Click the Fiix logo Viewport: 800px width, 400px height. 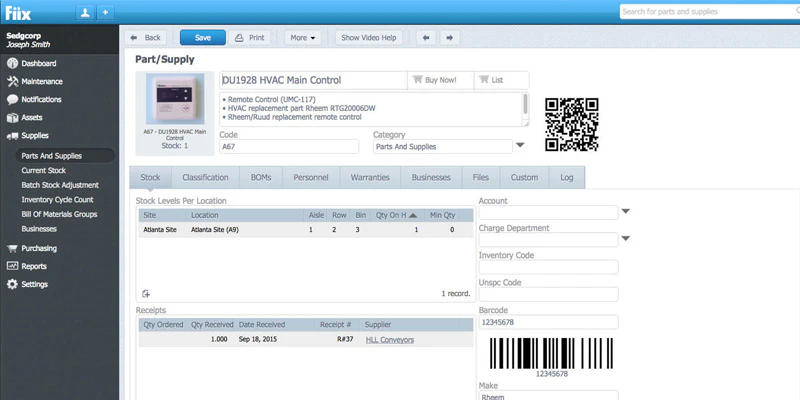coord(18,12)
